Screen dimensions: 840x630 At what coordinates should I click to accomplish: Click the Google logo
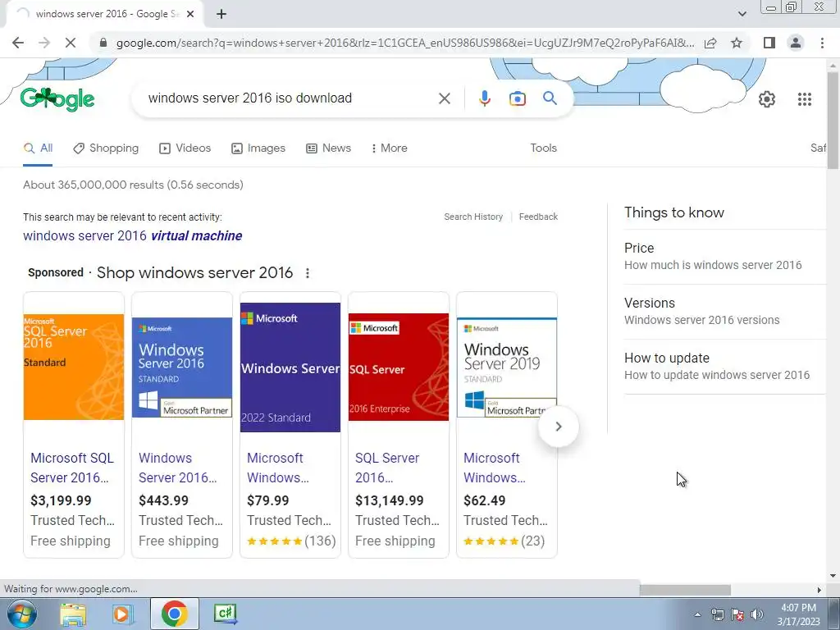tap(57, 99)
